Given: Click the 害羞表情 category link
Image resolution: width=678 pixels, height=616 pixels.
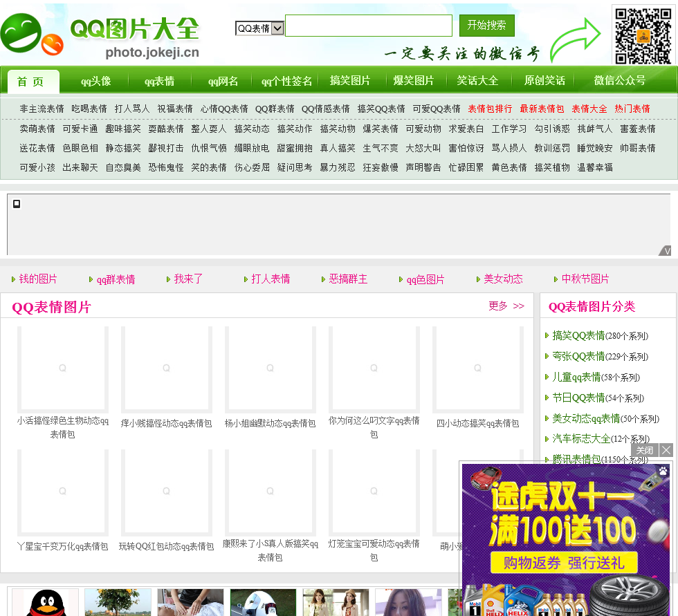Looking at the screenshot, I should (x=638, y=129).
